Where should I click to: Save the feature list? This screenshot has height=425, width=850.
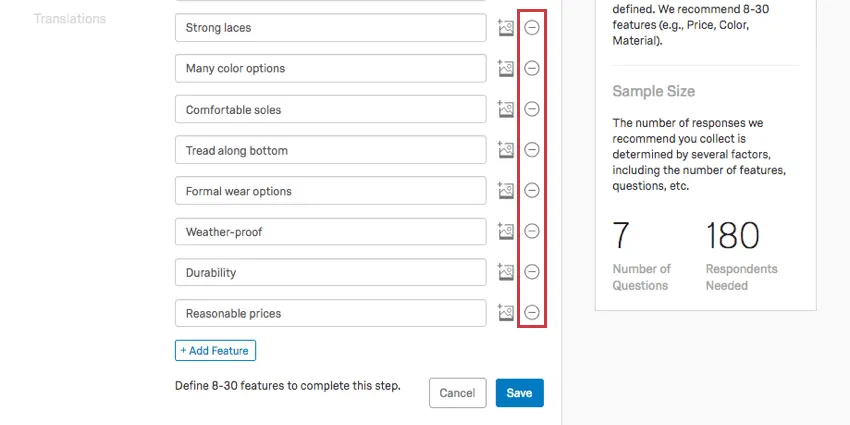(519, 393)
